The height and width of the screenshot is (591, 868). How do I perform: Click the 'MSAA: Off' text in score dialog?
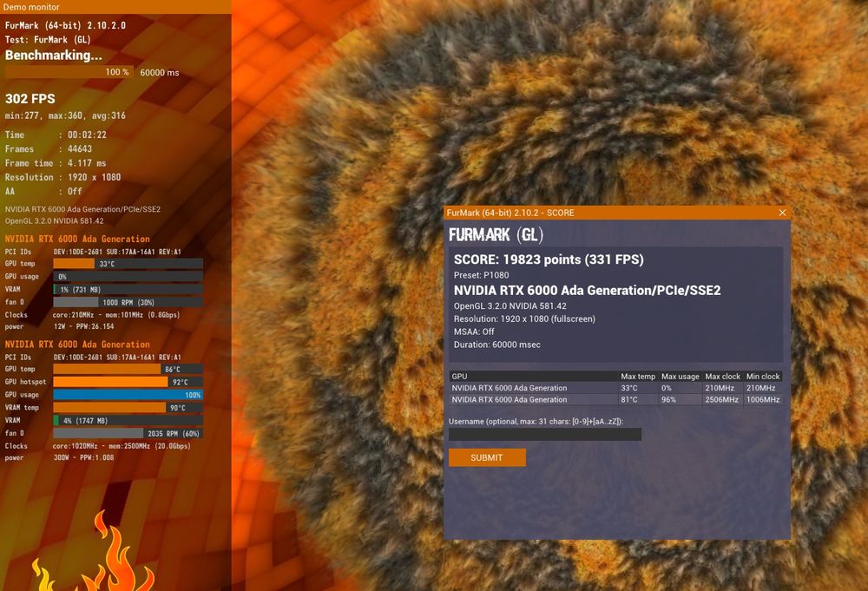point(474,332)
